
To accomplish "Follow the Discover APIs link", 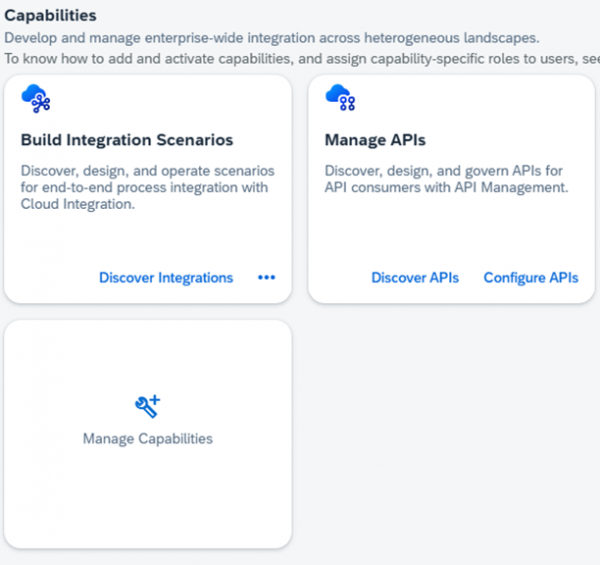I will coord(415,278).
